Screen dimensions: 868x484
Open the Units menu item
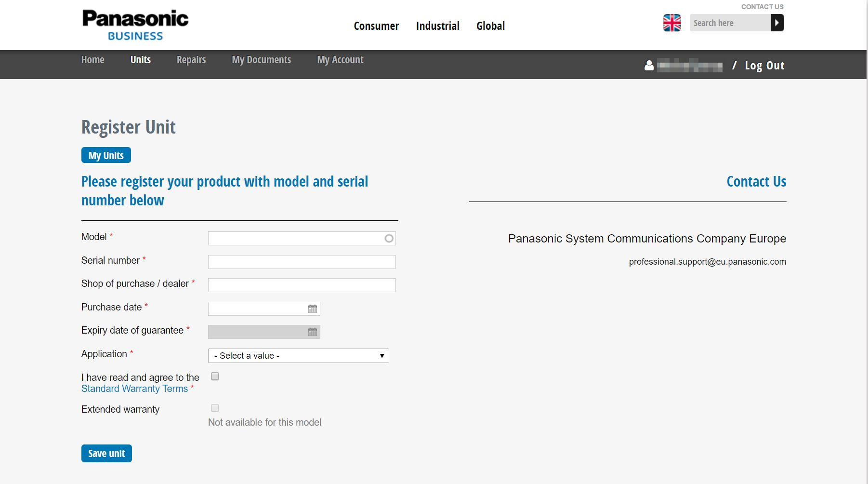[141, 60]
